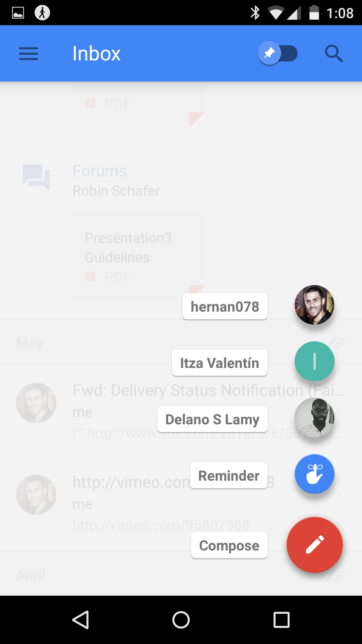Screen dimensions: 362x644
Task: Open the Fwd: Delivery Status Notification email
Action: [181, 413]
